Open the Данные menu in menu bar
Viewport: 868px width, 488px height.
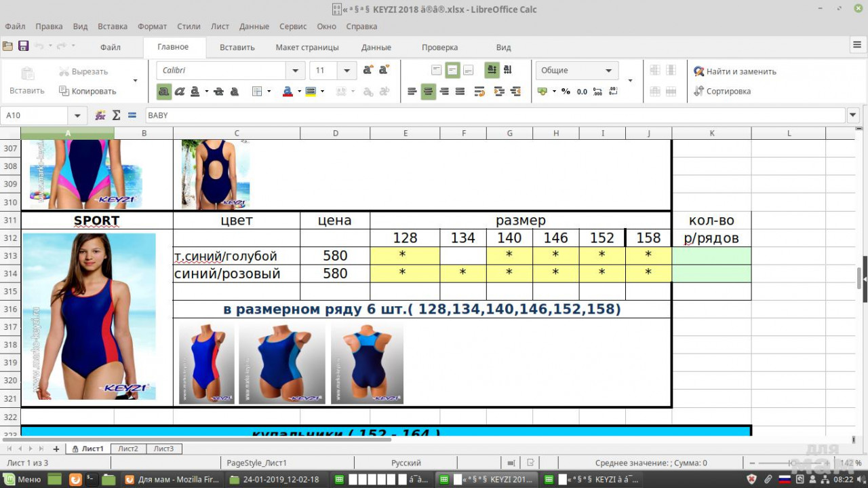click(254, 26)
